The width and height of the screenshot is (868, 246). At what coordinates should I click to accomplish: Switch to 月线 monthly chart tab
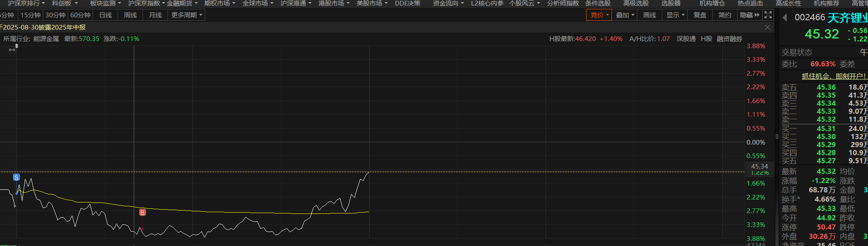point(155,15)
